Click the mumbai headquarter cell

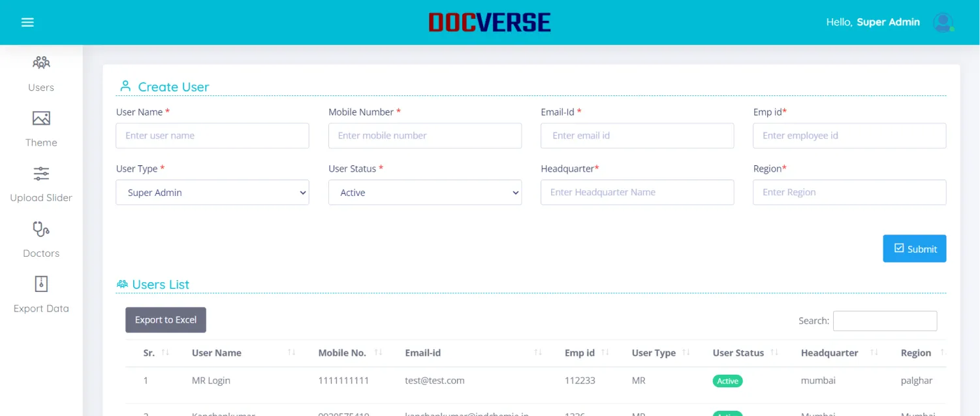[x=818, y=381]
